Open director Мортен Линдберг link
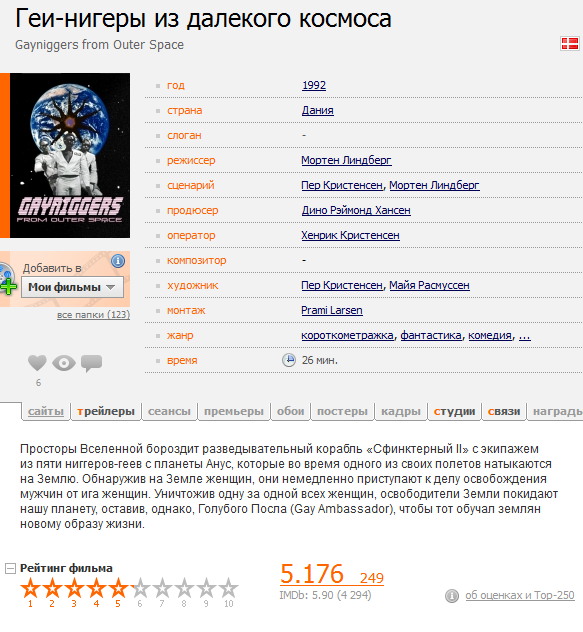The image size is (583, 632). [x=346, y=160]
